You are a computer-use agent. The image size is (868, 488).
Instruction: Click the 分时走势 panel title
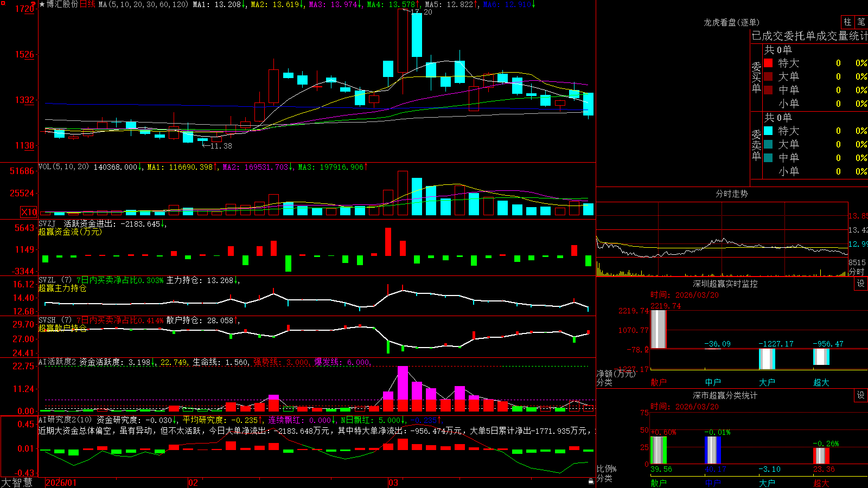(731, 194)
